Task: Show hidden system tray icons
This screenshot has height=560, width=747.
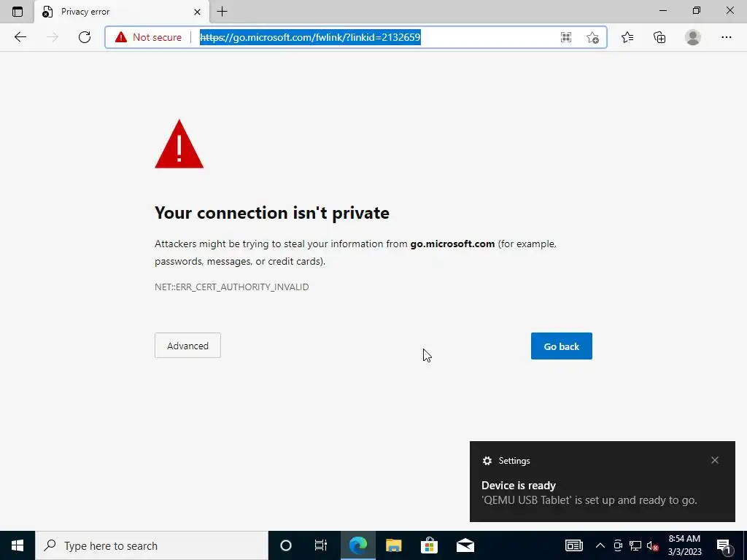Action: pyautogui.click(x=600, y=545)
